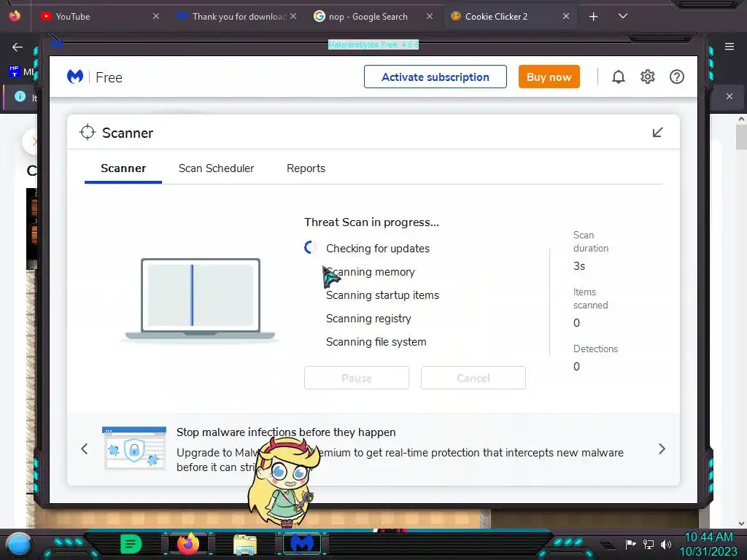Switch to the Scanner tab

click(x=123, y=168)
